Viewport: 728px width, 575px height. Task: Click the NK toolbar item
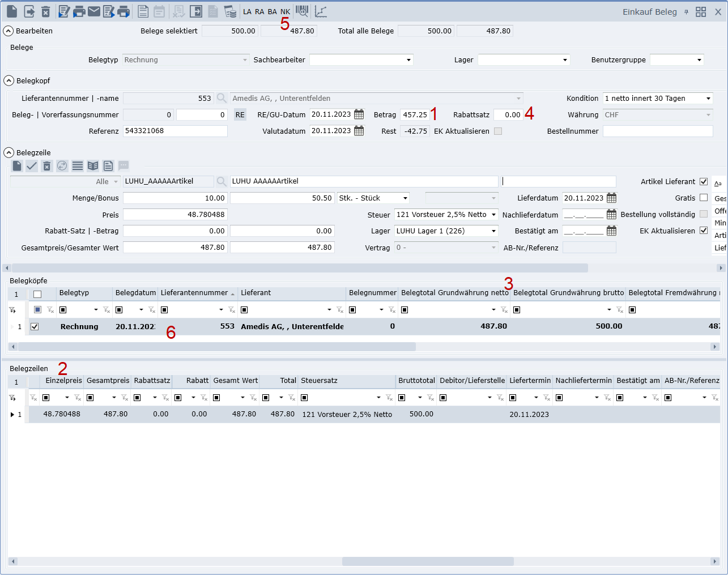(x=285, y=11)
